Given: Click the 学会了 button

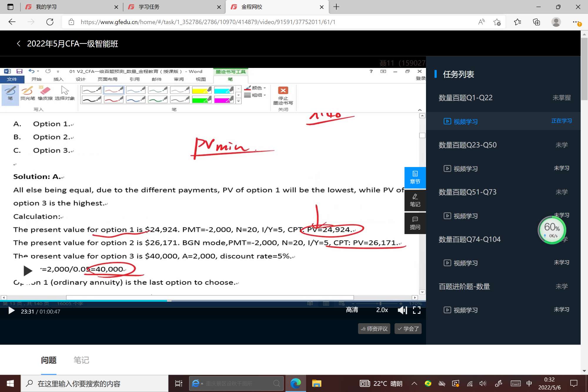Looking at the screenshot, I should click(x=408, y=328).
